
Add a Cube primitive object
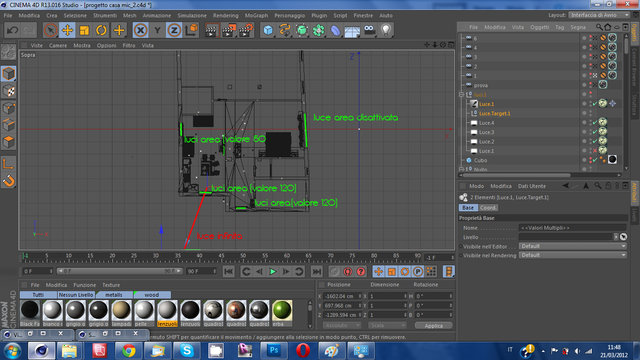click(268, 30)
